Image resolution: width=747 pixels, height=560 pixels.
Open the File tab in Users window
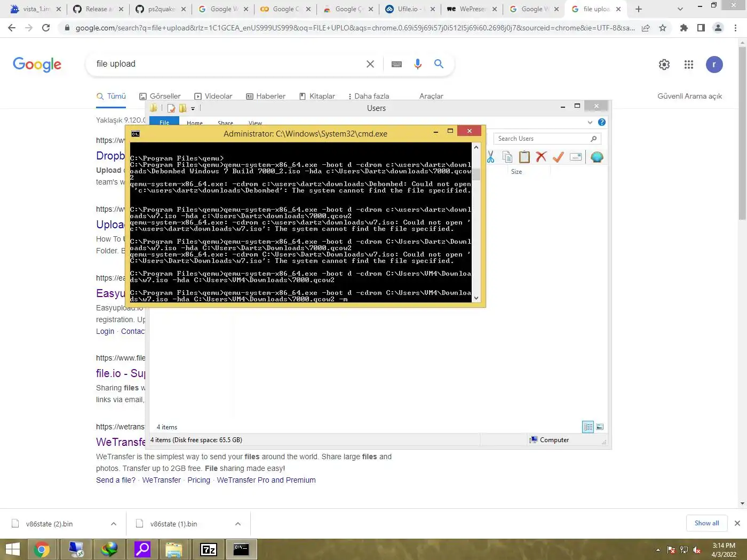coord(164,122)
